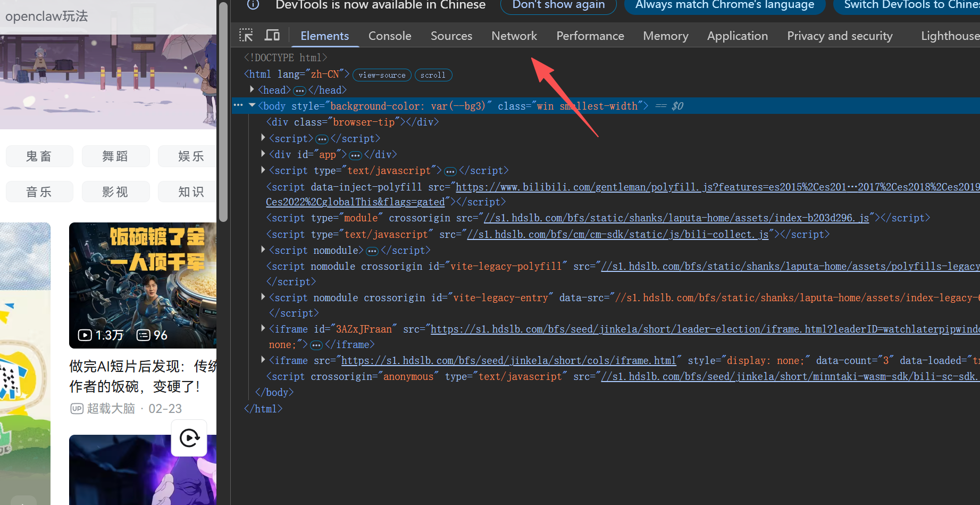This screenshot has height=505, width=980.
Task: Expand the div id=app node
Action: [x=263, y=154]
